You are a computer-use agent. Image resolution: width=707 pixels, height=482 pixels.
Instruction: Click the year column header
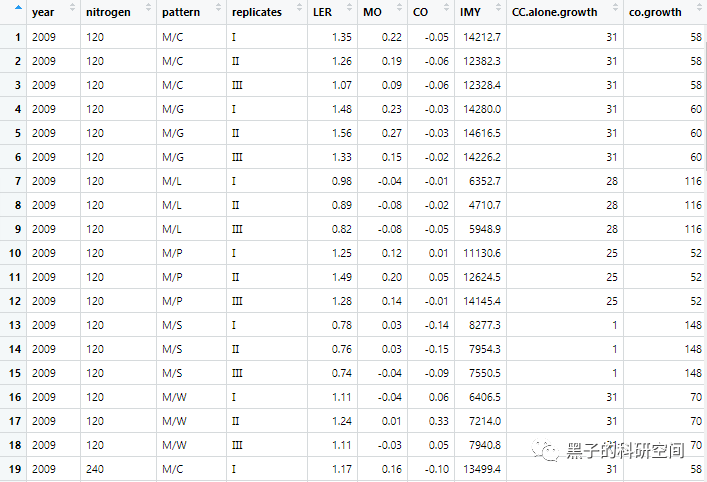(x=54, y=12)
